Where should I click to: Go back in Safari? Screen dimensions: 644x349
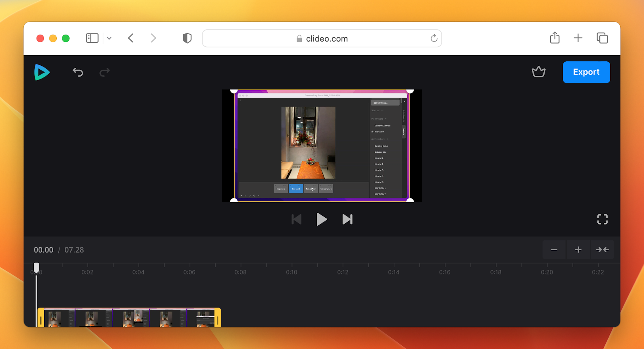(x=131, y=38)
